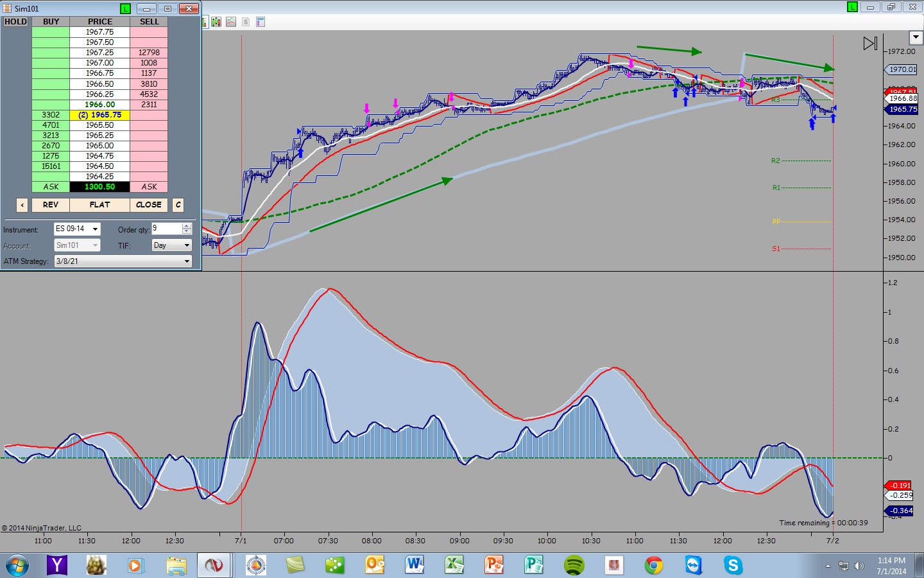924x578 pixels.
Task: Click the green L indicator in Sim101 window
Action: pyautogui.click(x=125, y=8)
